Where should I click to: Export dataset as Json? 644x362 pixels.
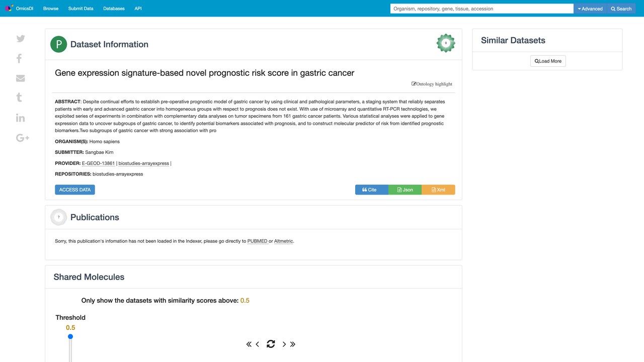click(405, 190)
